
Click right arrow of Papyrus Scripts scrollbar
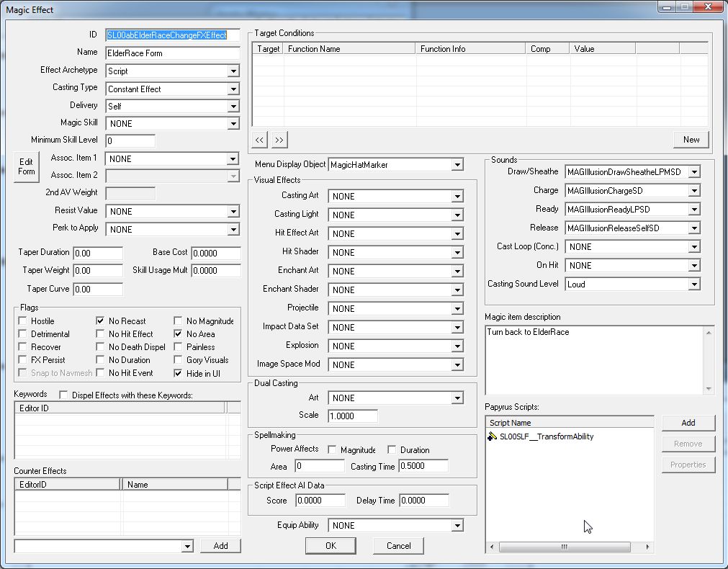(648, 547)
